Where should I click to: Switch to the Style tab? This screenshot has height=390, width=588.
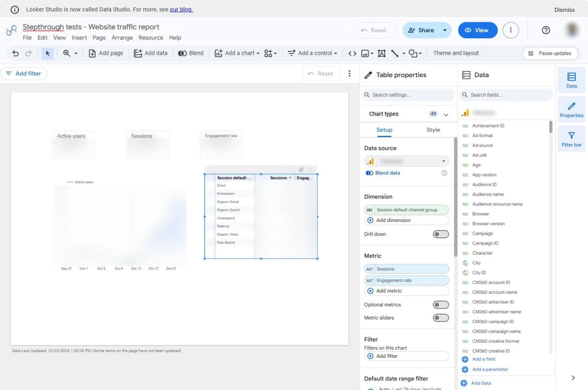tap(433, 130)
